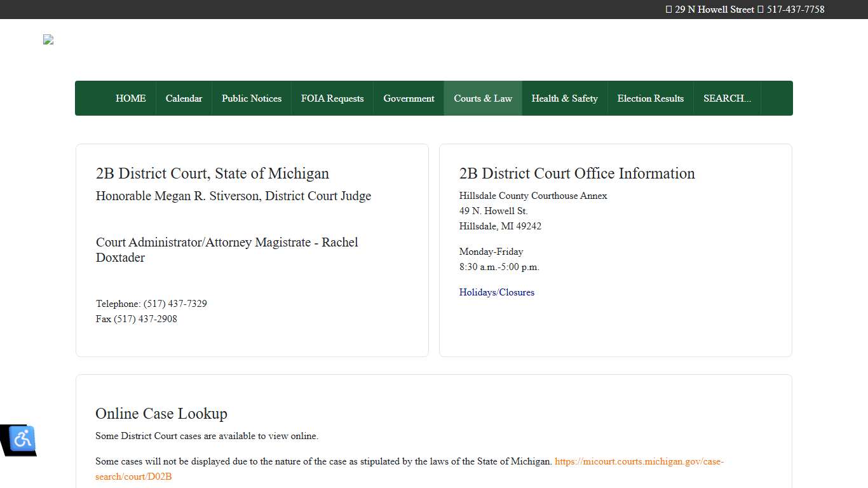Navigate to HOME
Screen dimensions: 868x488
coord(130,98)
